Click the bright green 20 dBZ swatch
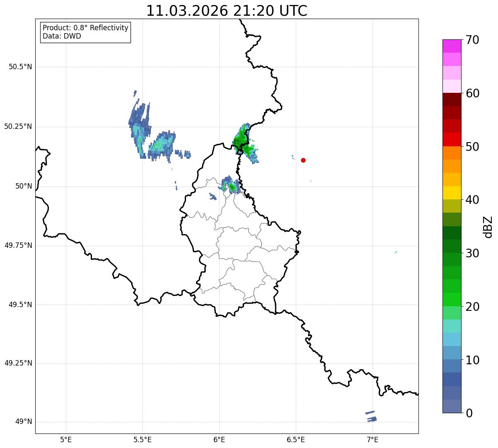The image size is (498, 448). tap(452, 299)
